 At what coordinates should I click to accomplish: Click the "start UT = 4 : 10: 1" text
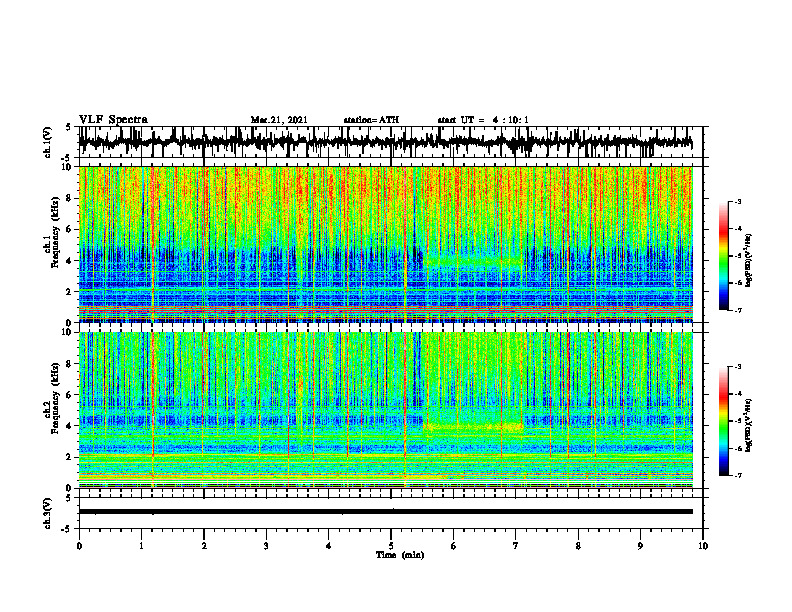pos(483,120)
